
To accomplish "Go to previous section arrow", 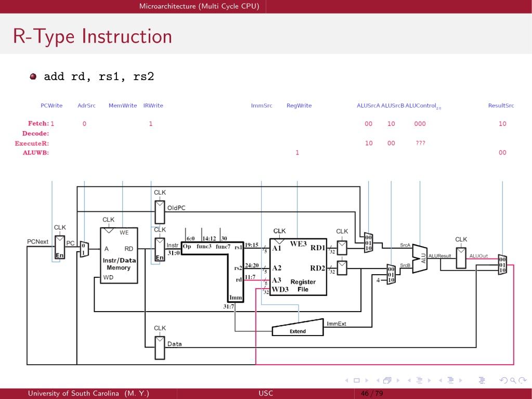I will (440, 380).
